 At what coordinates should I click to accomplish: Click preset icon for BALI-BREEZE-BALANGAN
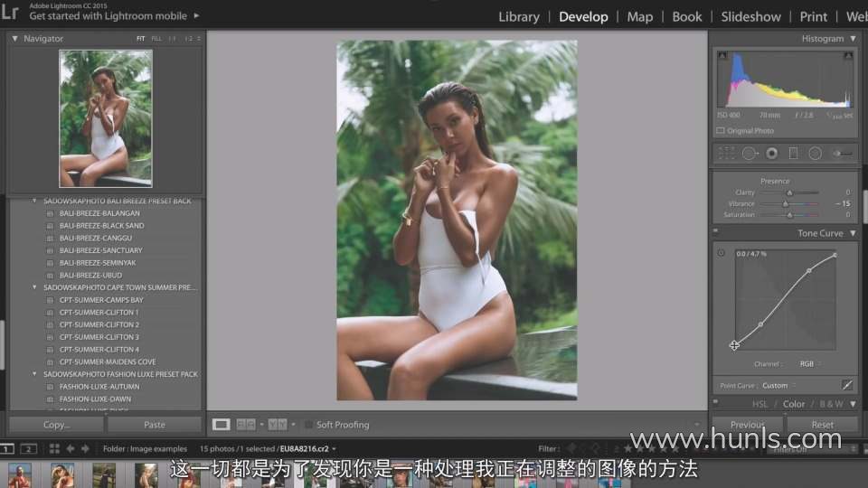click(x=50, y=213)
